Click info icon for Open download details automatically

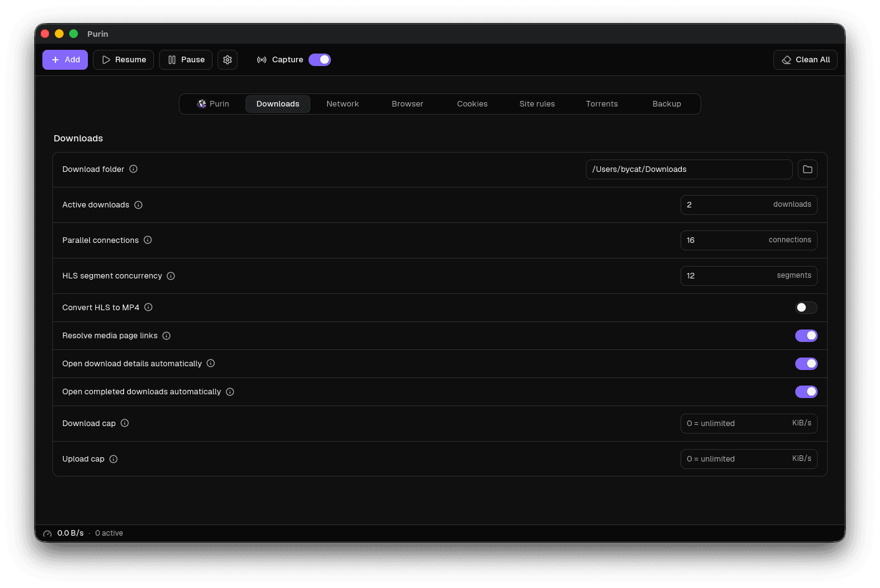[x=211, y=363]
